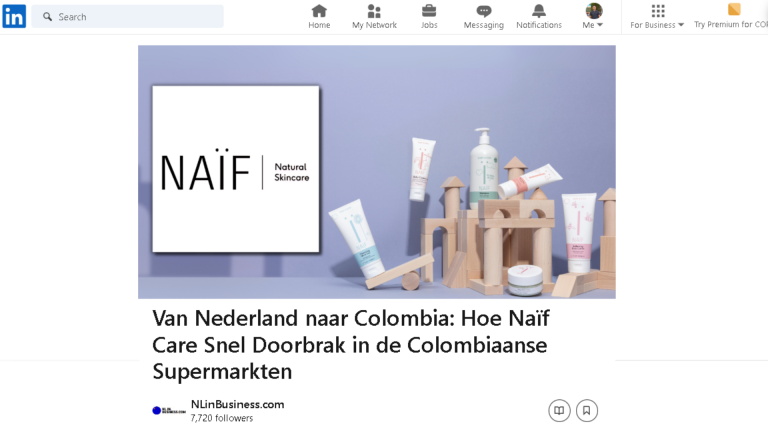Go to the Home feed icon
Image resolution: width=768 pixels, height=432 pixels.
(x=319, y=11)
